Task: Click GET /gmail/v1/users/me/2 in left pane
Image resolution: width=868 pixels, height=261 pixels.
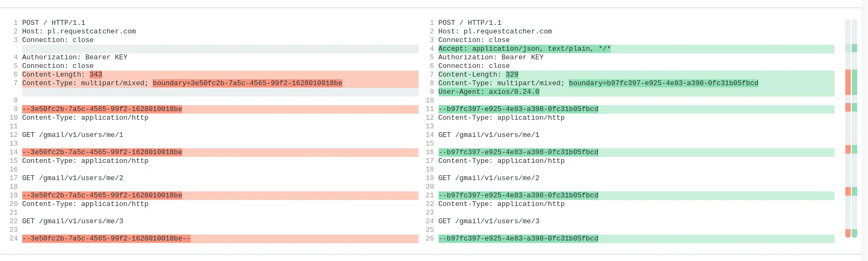Action: 72,178
